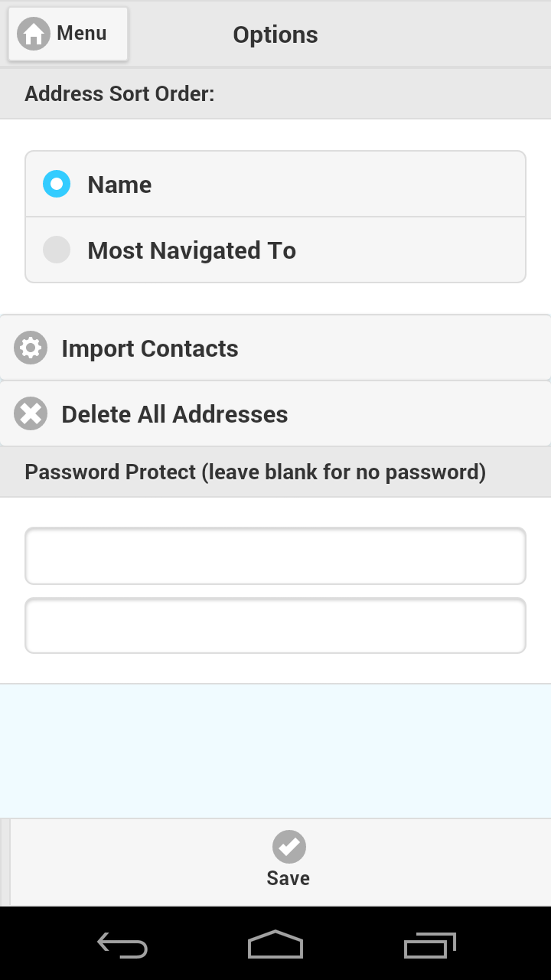Image resolution: width=551 pixels, height=980 pixels.
Task: Tap the Android home navigation icon
Action: click(x=275, y=945)
